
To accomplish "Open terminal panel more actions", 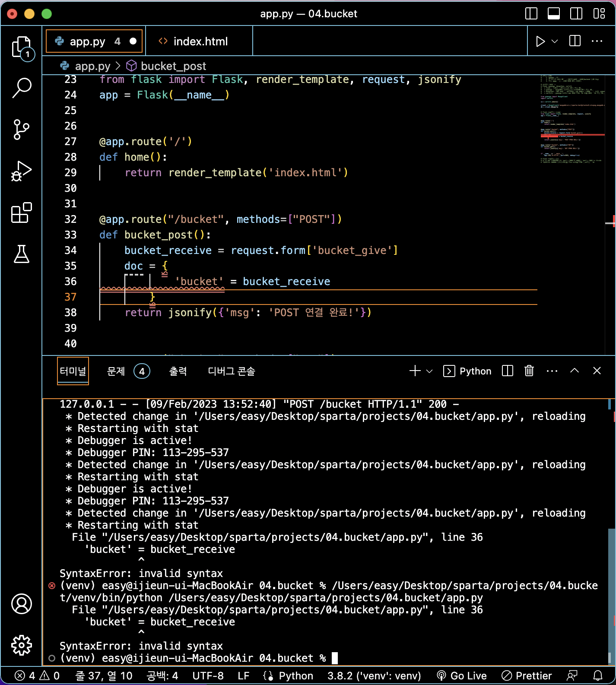I will coord(552,371).
